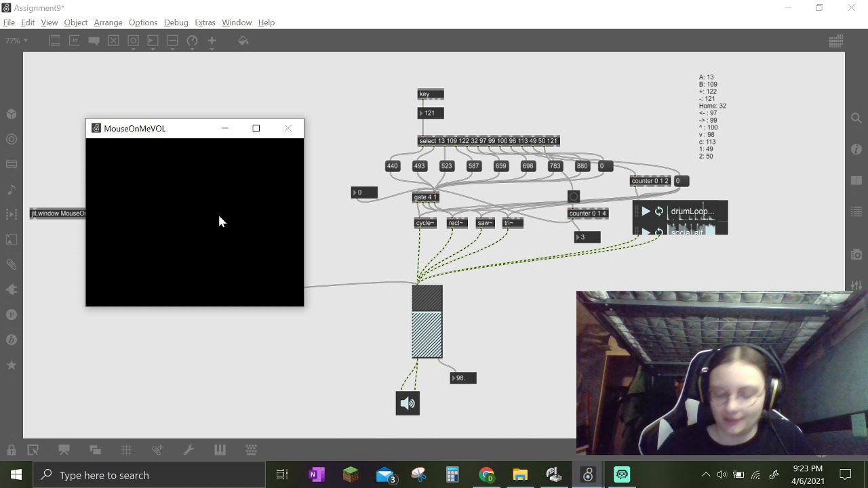Open the reference book icon in right sidebar
Viewport: 868px width, 488px height.
pyautogui.click(x=856, y=180)
